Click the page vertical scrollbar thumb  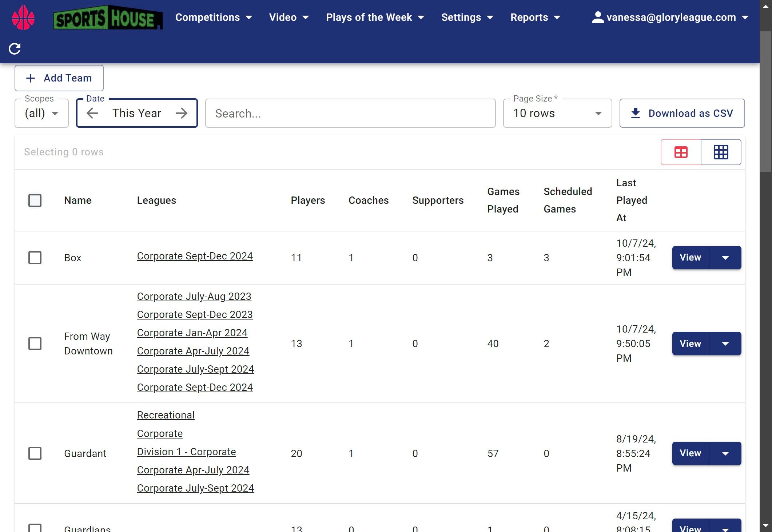coord(765,102)
